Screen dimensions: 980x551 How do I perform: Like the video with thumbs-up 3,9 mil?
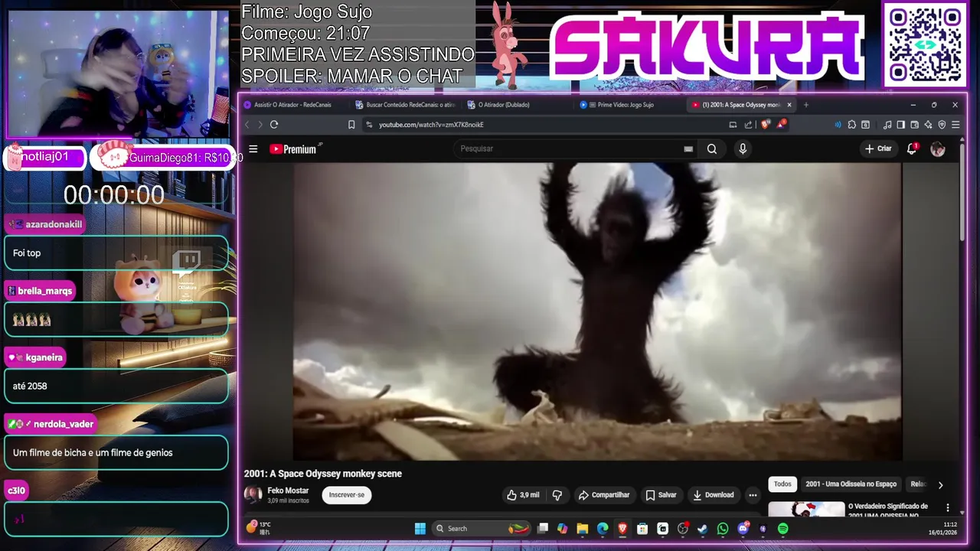click(x=523, y=495)
